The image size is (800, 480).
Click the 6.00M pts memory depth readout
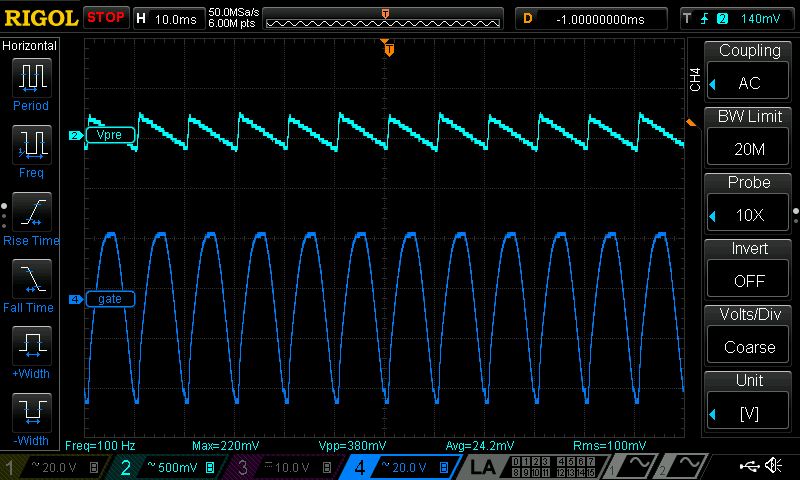click(x=232, y=23)
